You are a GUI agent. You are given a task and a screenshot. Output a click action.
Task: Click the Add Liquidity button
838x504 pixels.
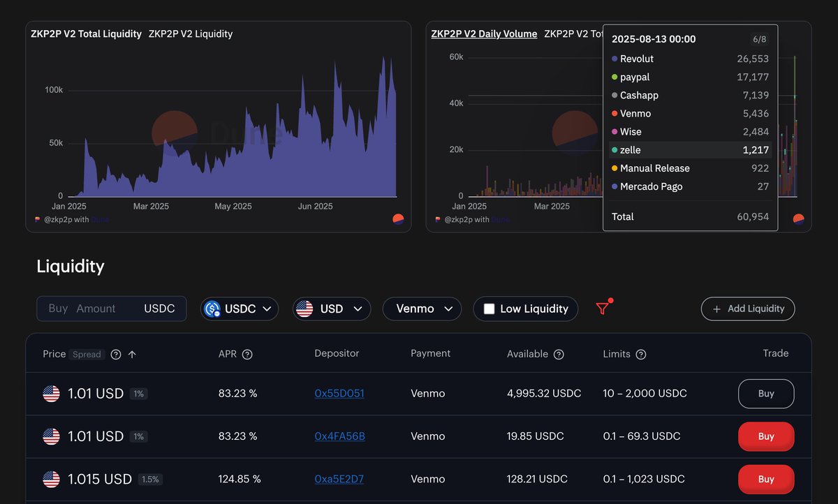click(x=748, y=309)
